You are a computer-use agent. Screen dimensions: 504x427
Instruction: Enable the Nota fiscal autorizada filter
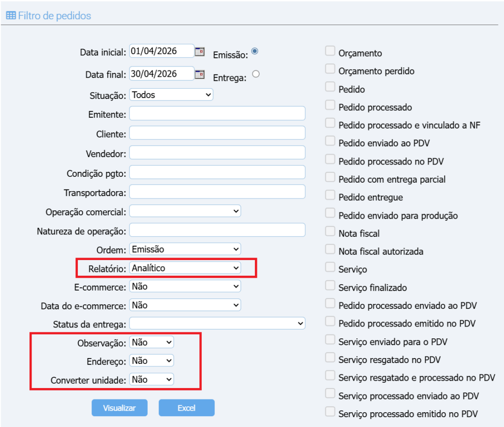pyautogui.click(x=330, y=248)
